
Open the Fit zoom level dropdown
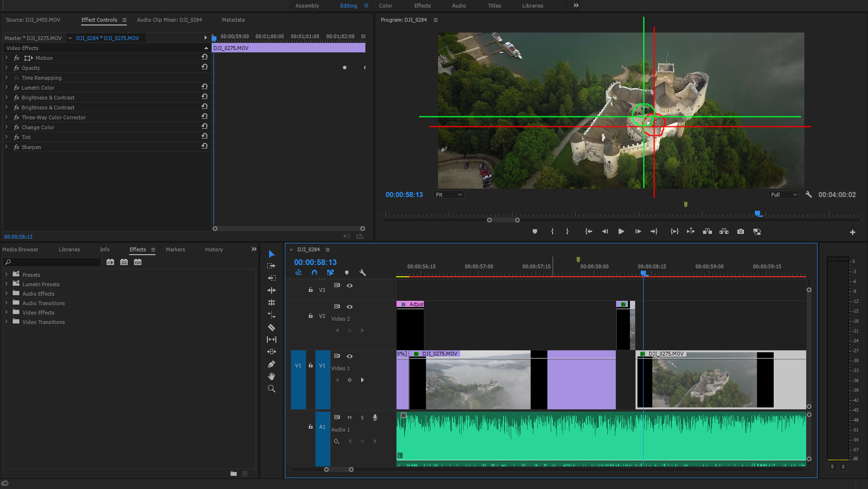(x=448, y=195)
